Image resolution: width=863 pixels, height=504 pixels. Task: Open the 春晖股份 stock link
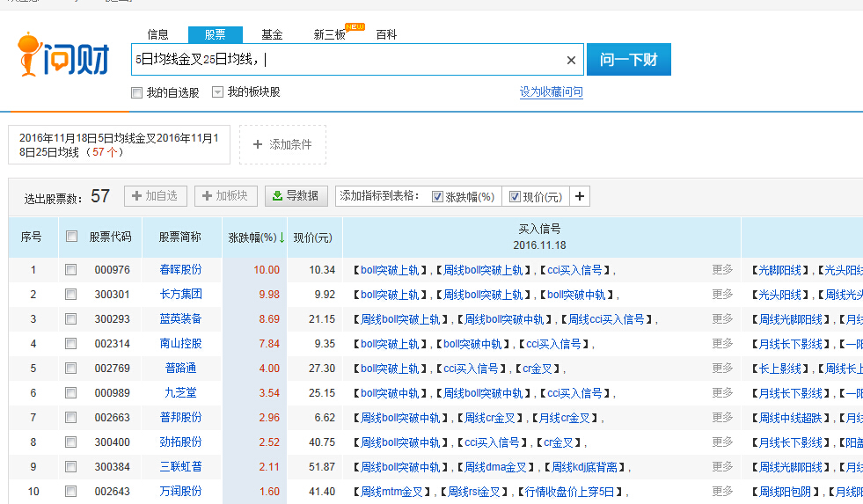(x=180, y=270)
